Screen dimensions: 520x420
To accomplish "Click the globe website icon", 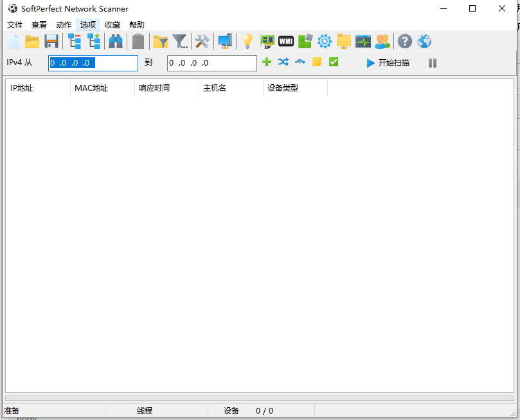I will coord(424,41).
